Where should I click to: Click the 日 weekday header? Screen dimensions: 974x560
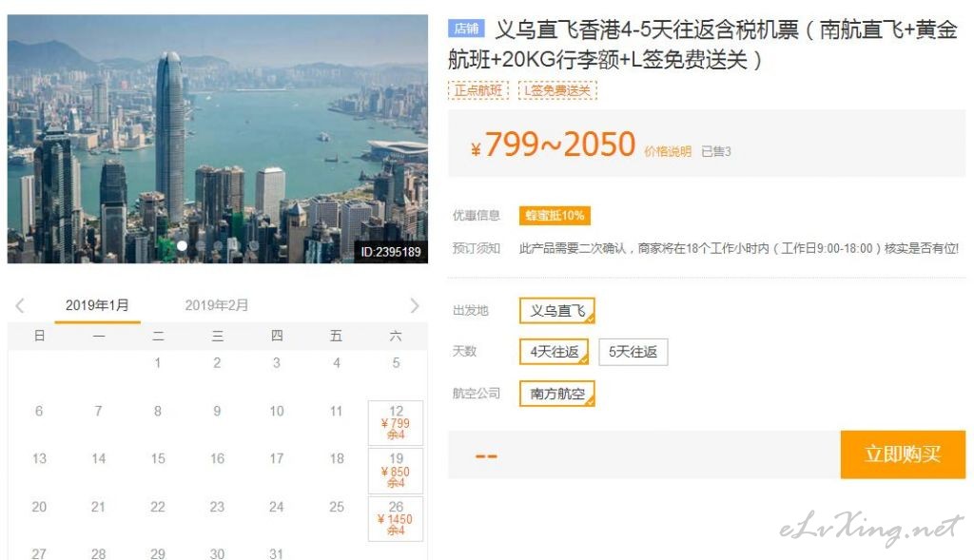click(39, 336)
